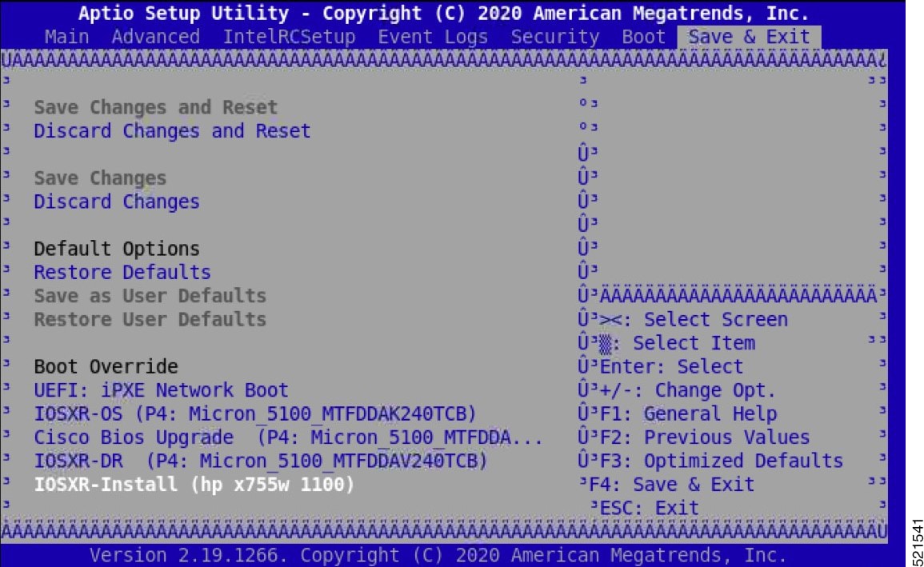Click the Version 2.19.1266 footer text

(438, 555)
